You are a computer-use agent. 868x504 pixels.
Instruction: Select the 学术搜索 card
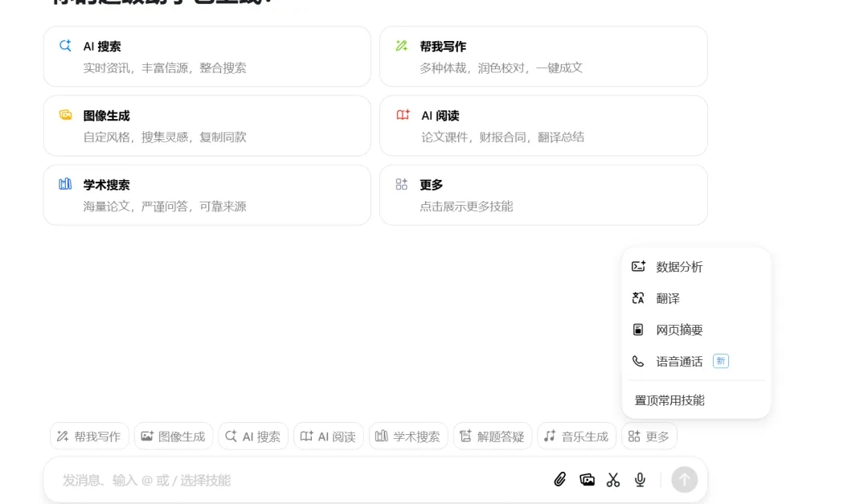pos(207,195)
